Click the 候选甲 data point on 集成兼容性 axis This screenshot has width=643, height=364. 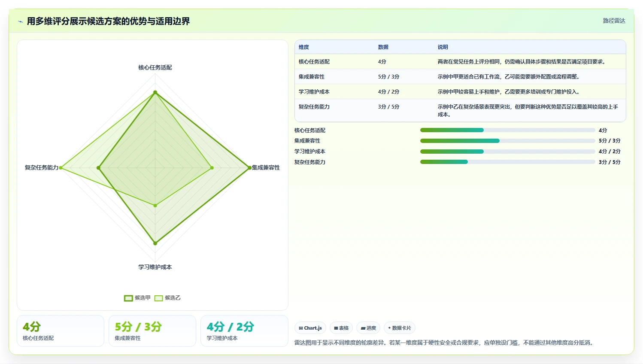249,168
